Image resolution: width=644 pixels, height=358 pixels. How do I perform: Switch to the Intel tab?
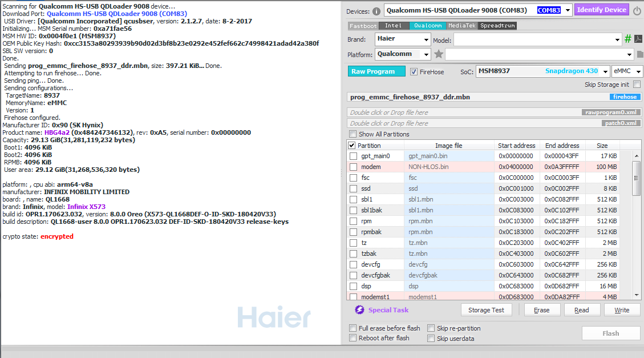coord(394,26)
